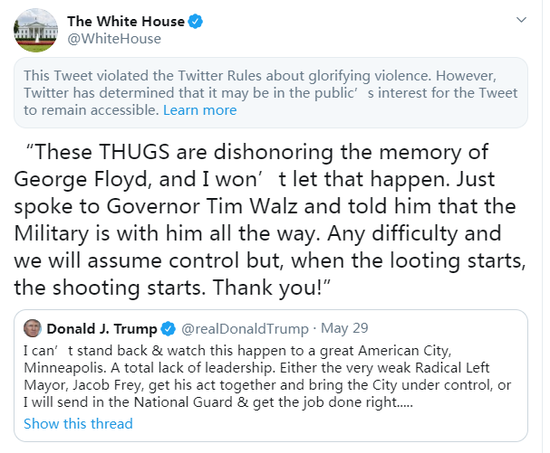Click the verified badge beside Donald J. Trump
Screen dimensions: 550x453
tap(168, 329)
